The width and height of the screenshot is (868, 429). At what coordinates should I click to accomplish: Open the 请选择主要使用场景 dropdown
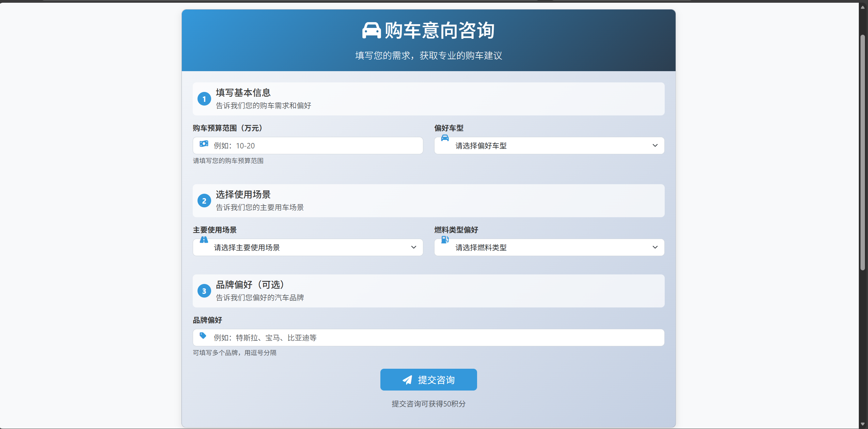pyautogui.click(x=307, y=248)
